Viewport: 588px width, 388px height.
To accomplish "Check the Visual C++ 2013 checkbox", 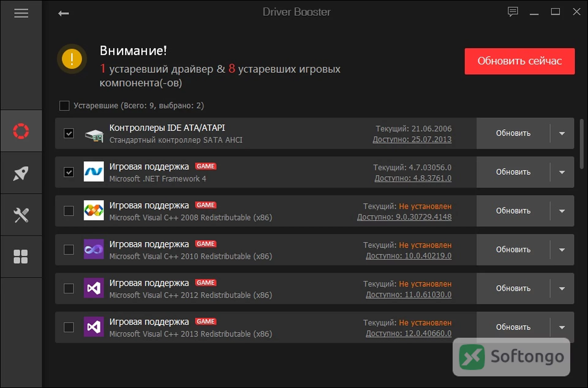I will click(x=69, y=327).
